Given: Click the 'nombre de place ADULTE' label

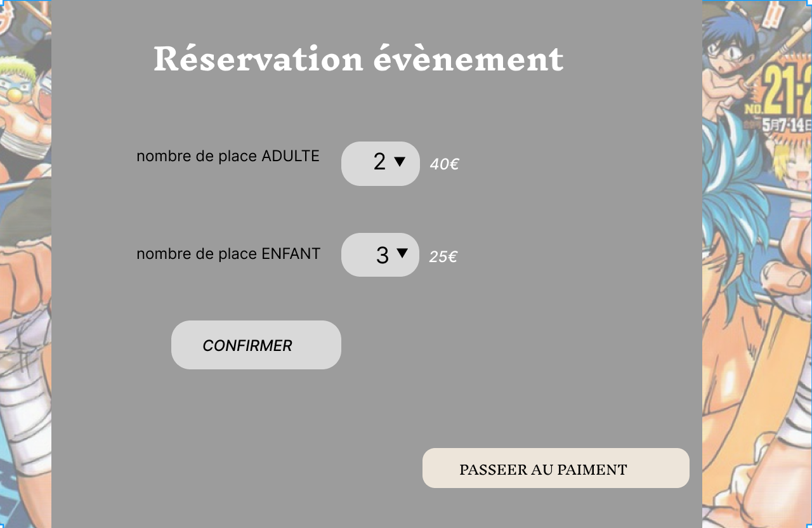Looking at the screenshot, I should 228,156.
